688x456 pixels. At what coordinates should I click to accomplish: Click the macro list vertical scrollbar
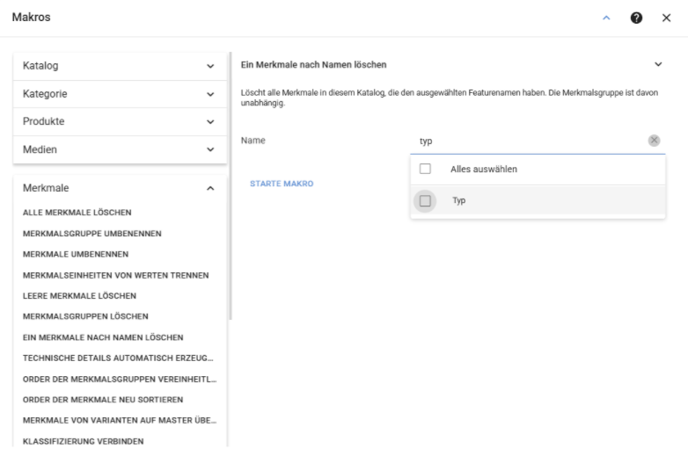tap(230, 186)
